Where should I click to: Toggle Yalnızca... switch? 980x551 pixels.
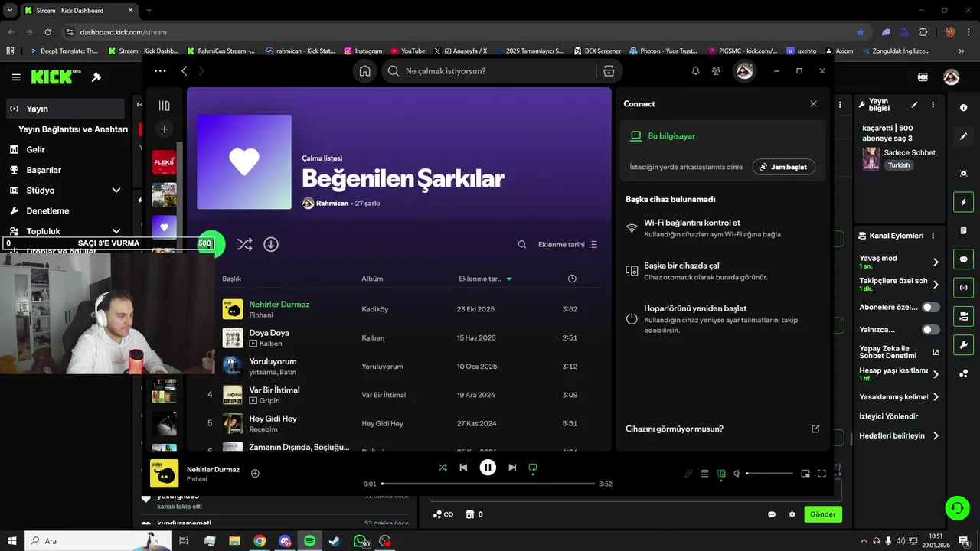931,330
